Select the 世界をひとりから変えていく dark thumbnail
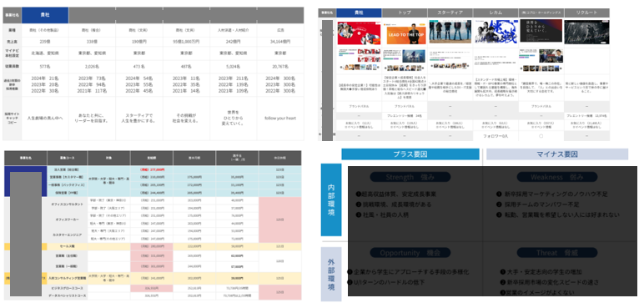The image size is (644, 303). point(541,31)
